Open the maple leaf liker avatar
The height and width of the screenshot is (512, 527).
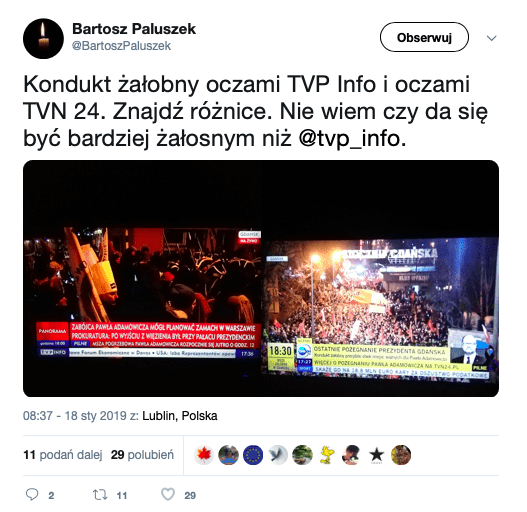(204, 455)
